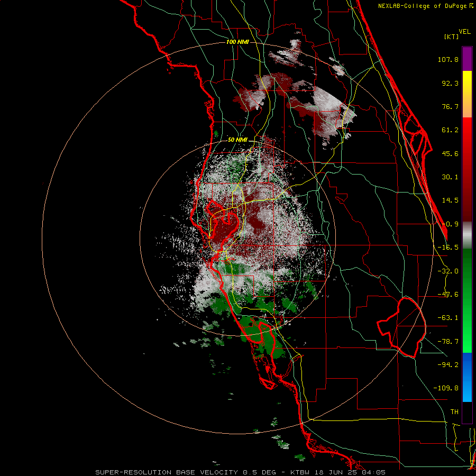476x476 pixels.
Task: Click the TH legend label
Action: click(454, 412)
